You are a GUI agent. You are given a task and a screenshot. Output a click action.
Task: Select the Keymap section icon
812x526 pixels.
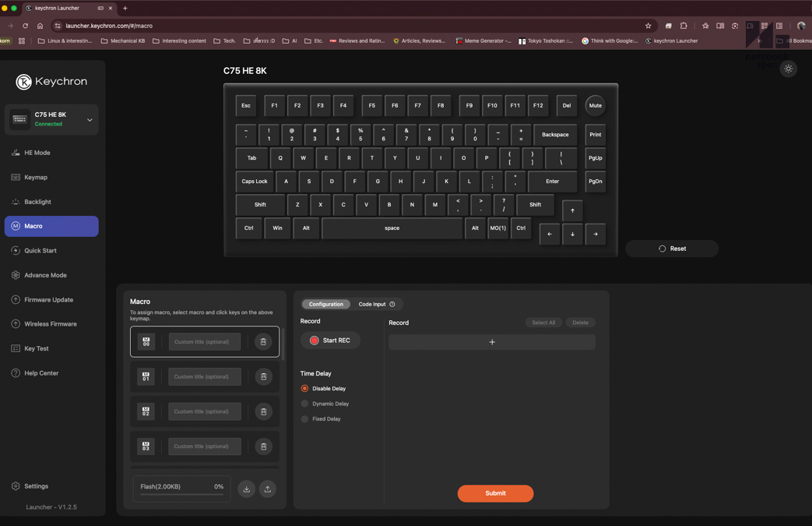[17, 177]
